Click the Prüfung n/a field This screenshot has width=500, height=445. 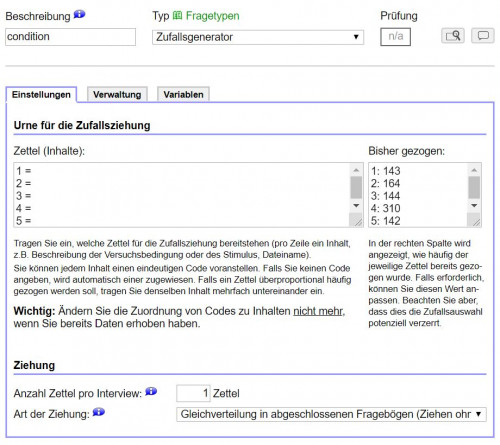click(x=395, y=36)
